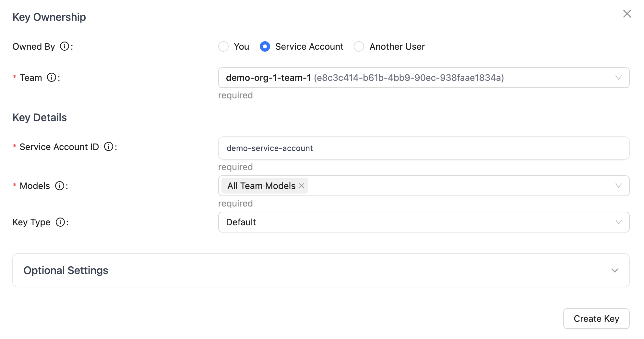Click the Create Key button
The image size is (644, 339).
(x=596, y=319)
